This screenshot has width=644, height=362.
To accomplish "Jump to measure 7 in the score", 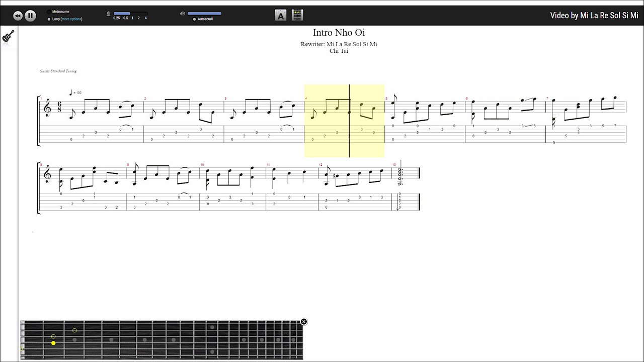I will pos(586,121).
